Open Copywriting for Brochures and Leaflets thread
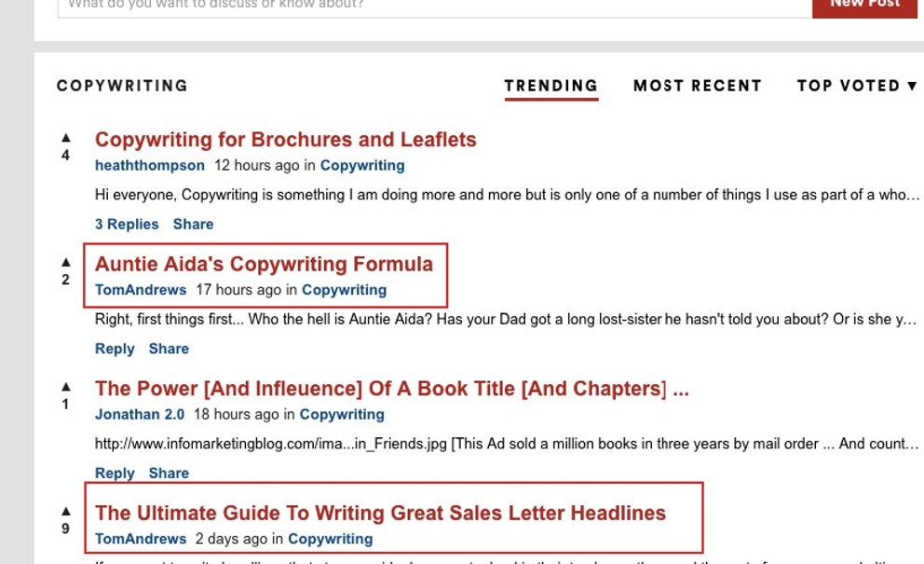 point(285,140)
